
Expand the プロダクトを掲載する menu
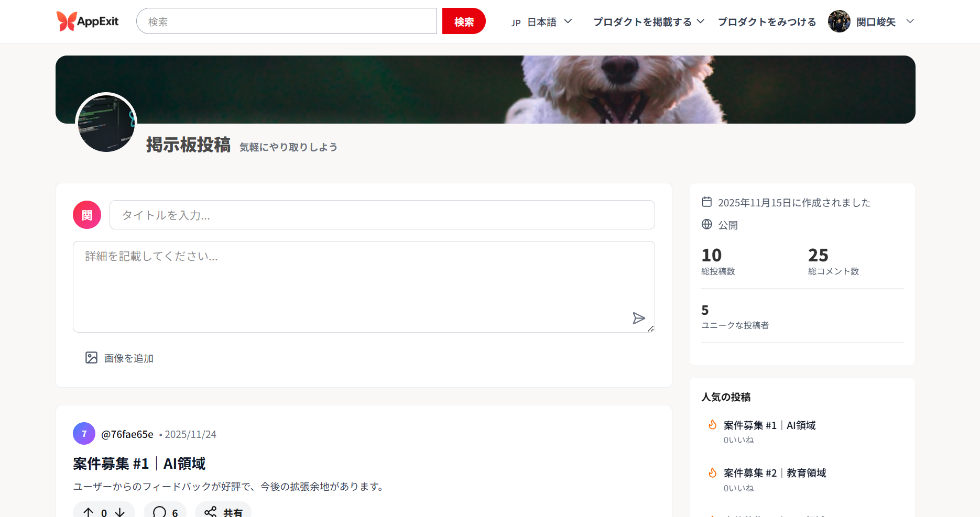coord(648,22)
